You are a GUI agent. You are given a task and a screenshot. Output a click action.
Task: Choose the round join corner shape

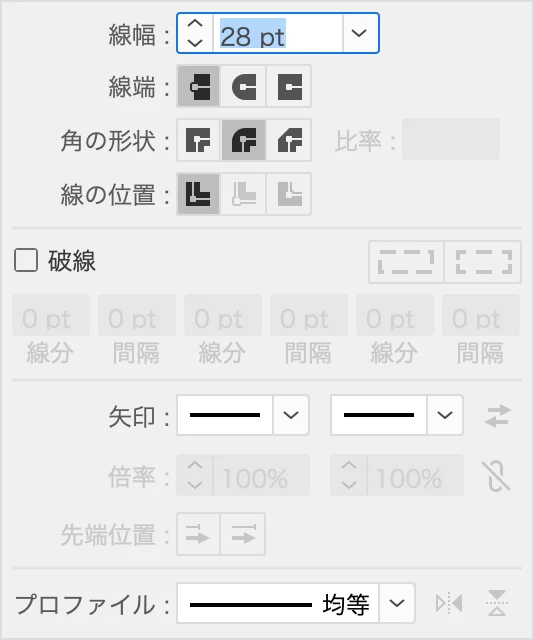[x=244, y=140]
